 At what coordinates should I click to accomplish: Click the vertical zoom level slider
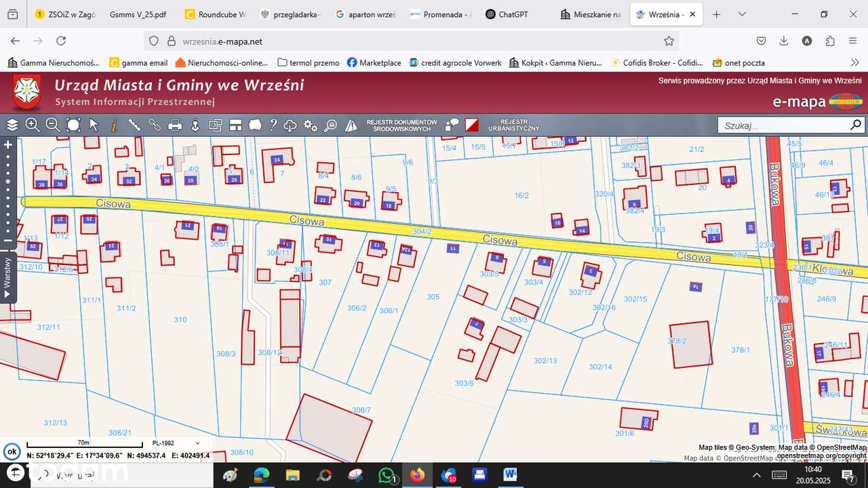(8, 192)
